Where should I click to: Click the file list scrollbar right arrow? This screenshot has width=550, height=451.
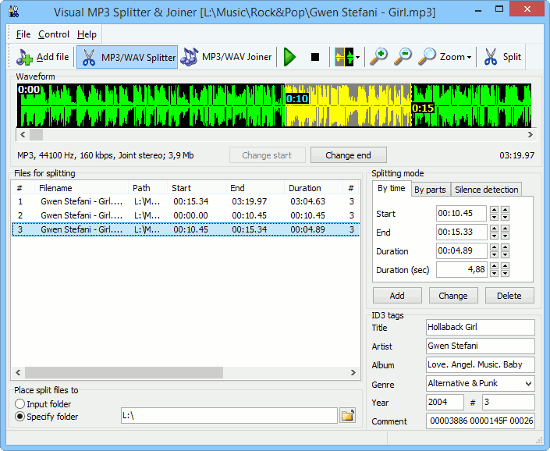353,372
